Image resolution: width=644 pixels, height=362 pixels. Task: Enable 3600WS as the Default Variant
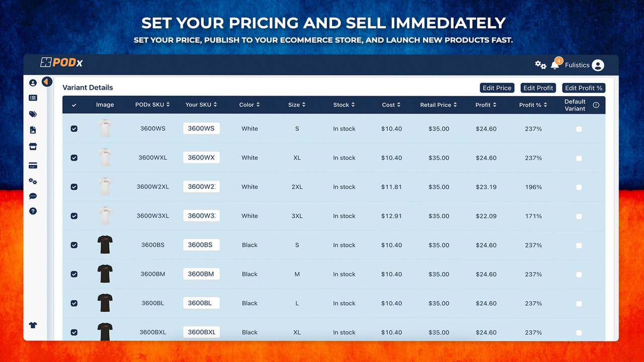pos(579,129)
